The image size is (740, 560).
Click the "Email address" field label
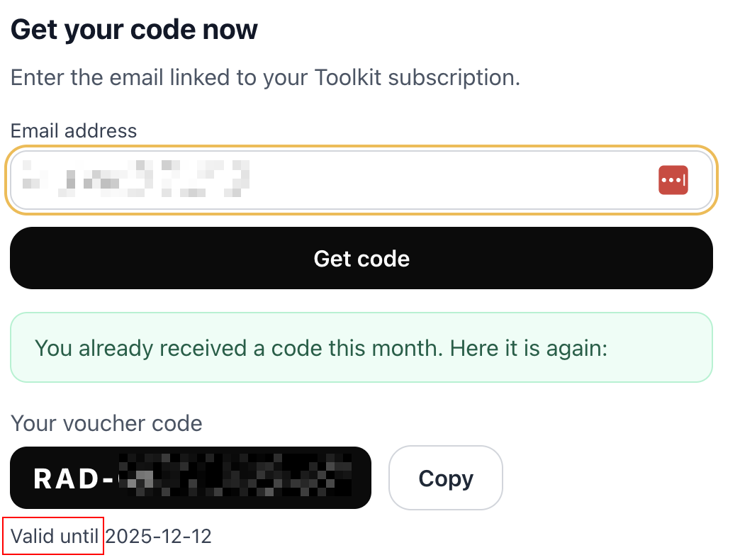point(74,130)
